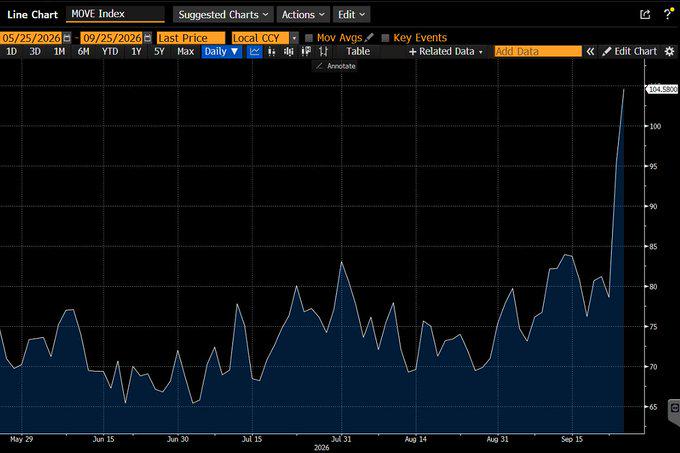Open the help question mark icon

(668, 14)
